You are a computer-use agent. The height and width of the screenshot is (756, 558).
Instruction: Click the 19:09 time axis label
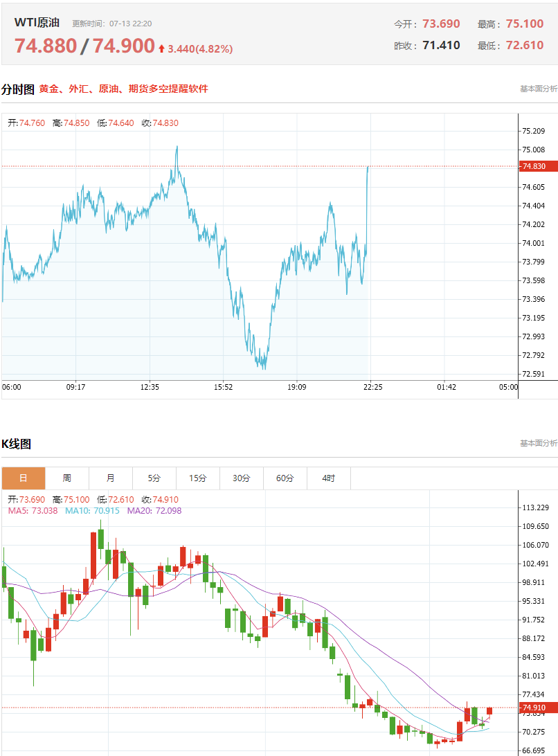point(296,387)
